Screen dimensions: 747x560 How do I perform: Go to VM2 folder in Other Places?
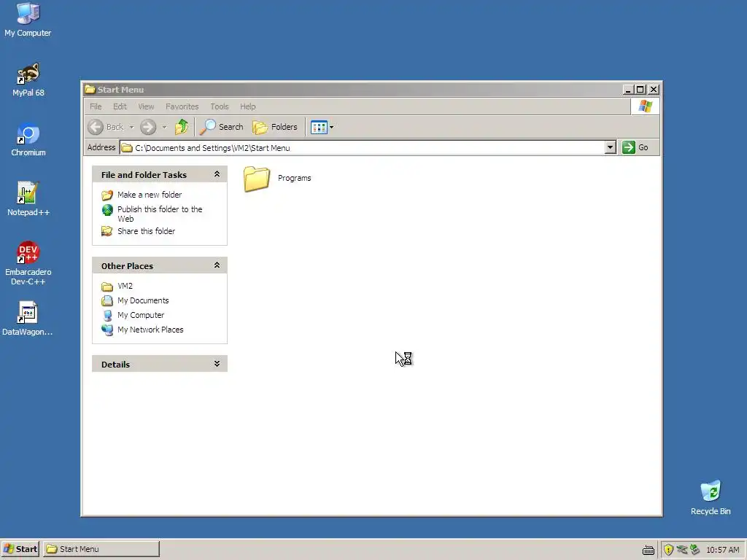pyautogui.click(x=125, y=286)
